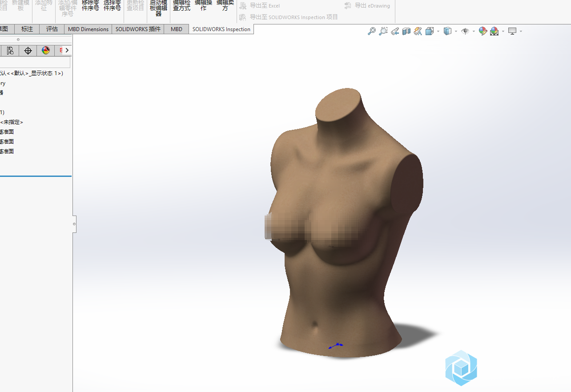The height and width of the screenshot is (392, 571).
Task: Click the Previous View icon
Action: pos(395,31)
